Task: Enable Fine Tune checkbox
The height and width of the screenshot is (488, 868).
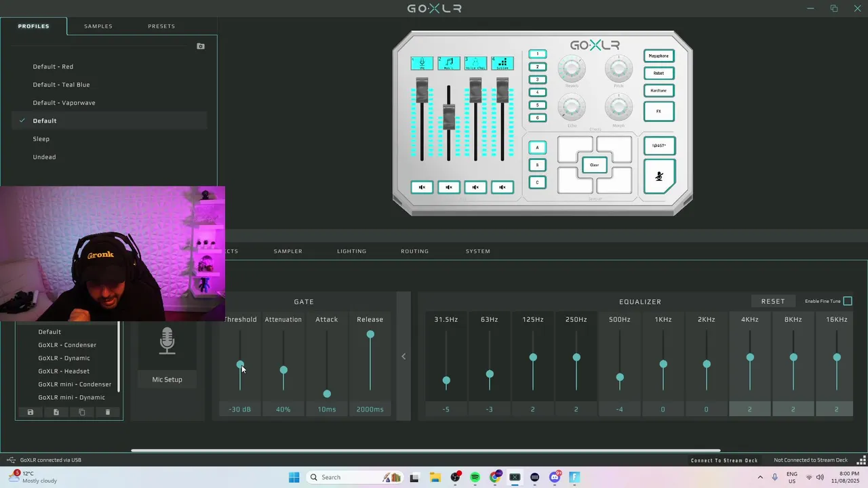Action: point(848,301)
